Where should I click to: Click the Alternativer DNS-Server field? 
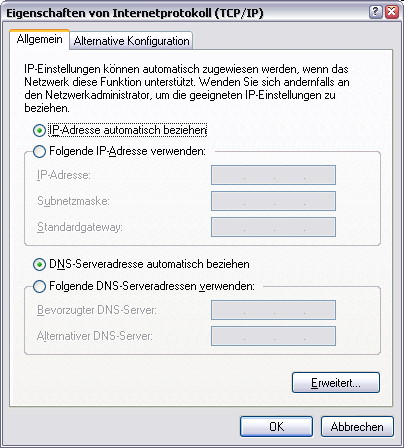pos(273,336)
